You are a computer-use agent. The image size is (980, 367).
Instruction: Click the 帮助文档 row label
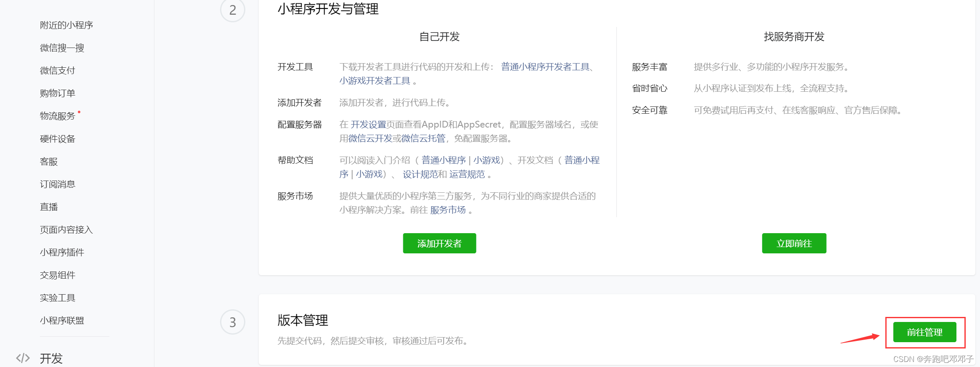click(295, 160)
